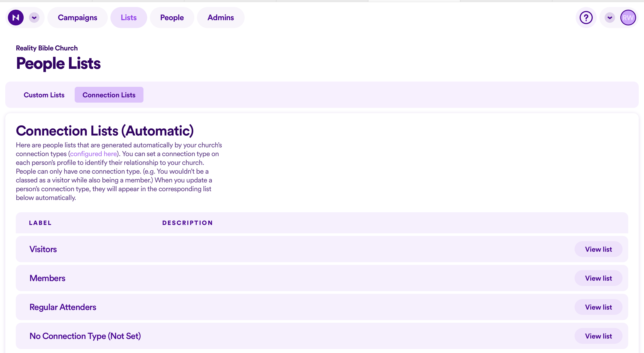Open the Lists menu item
This screenshot has height=353, width=644.
coord(129,18)
